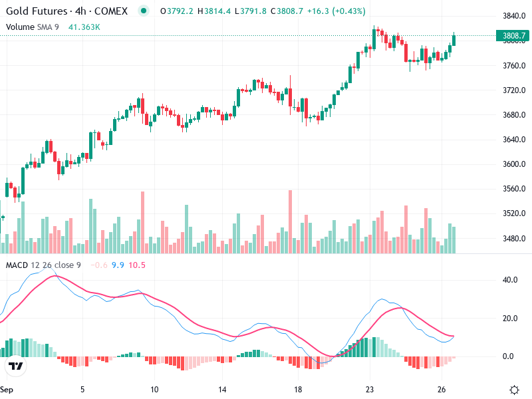Screen dimensions: 532x399
Task: Click the Volume value 41.36K
Action: [84, 27]
